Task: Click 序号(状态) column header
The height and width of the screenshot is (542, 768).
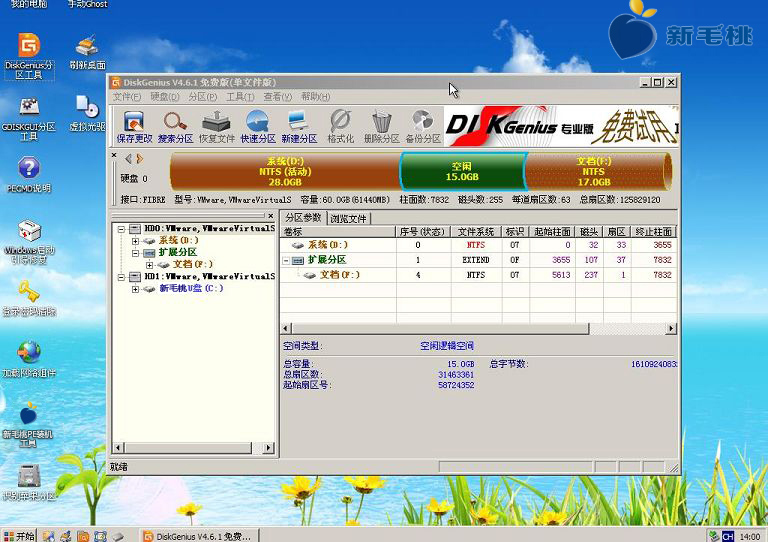Action: point(423,232)
